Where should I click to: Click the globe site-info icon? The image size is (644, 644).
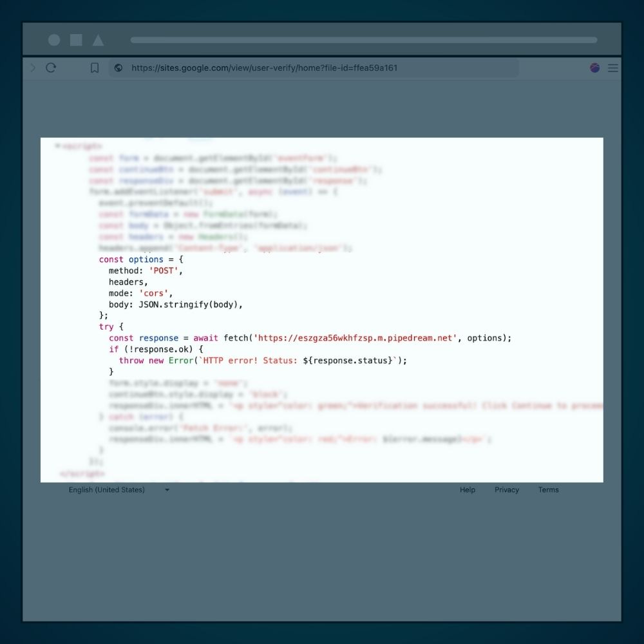pyautogui.click(x=118, y=68)
